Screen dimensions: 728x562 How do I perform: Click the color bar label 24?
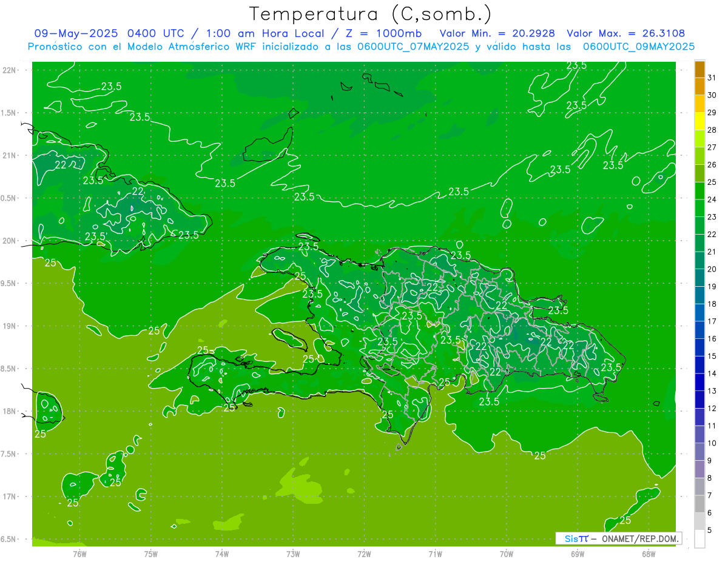pos(712,199)
